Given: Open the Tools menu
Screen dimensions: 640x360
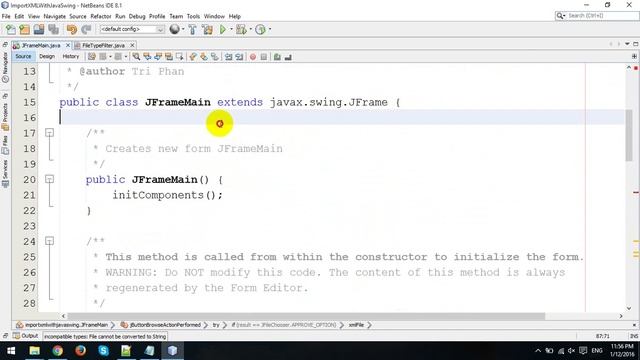Looking at the screenshot, I should click(x=193, y=16).
